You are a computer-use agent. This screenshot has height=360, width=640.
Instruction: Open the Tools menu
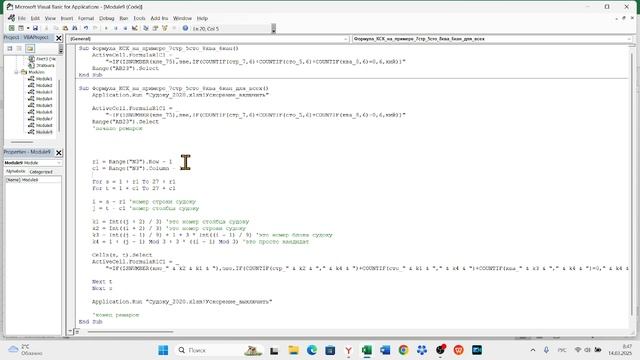click(x=139, y=18)
